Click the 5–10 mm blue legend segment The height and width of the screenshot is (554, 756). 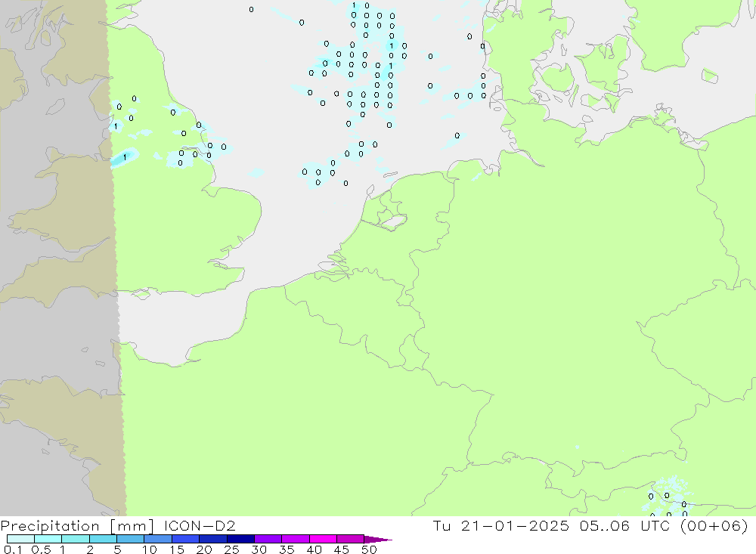click(x=131, y=539)
